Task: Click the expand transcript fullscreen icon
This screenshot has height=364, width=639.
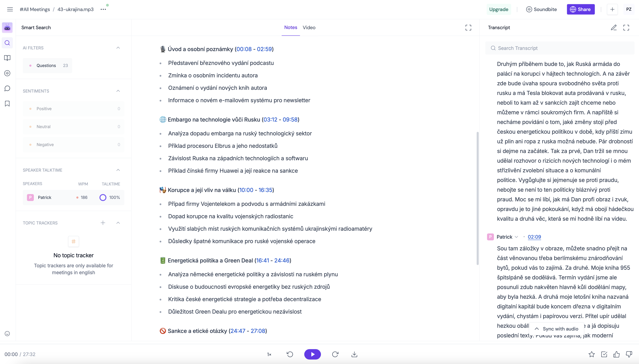Action: click(626, 27)
